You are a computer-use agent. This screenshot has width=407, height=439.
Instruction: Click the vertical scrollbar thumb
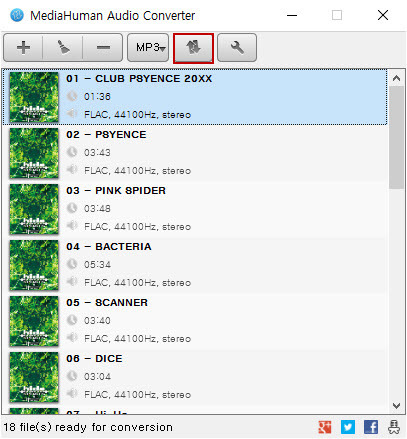coord(396,138)
